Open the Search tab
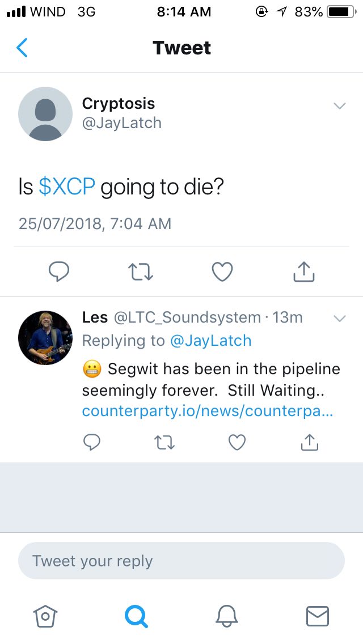 click(x=136, y=616)
